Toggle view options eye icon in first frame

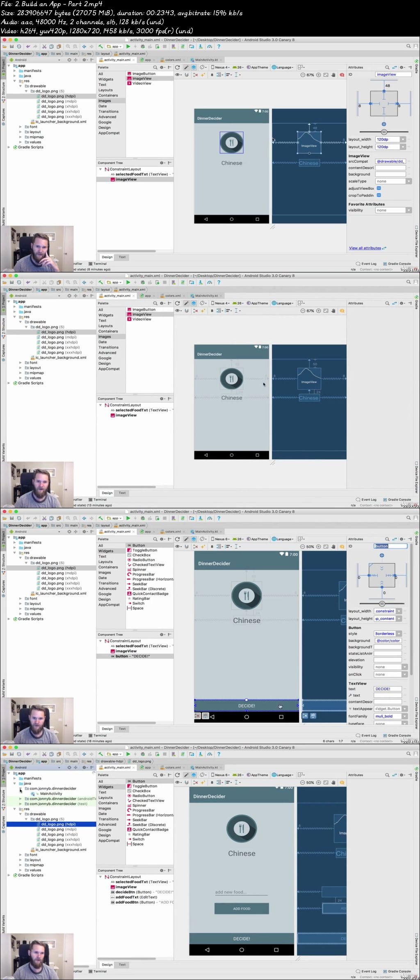[178, 75]
